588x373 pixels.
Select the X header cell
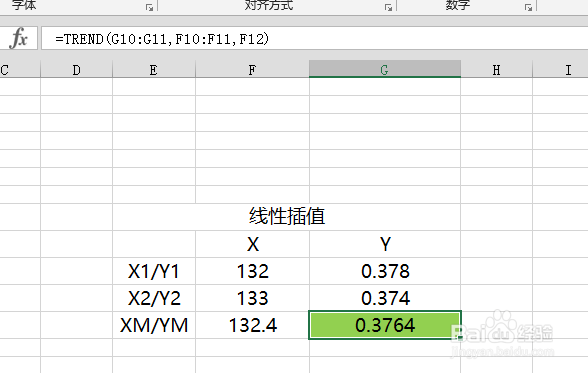pos(252,244)
